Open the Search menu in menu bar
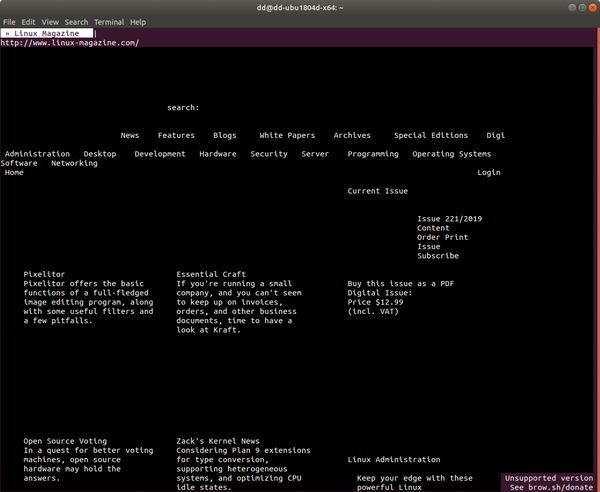Screen dimensions: 600x492 tap(76, 22)
